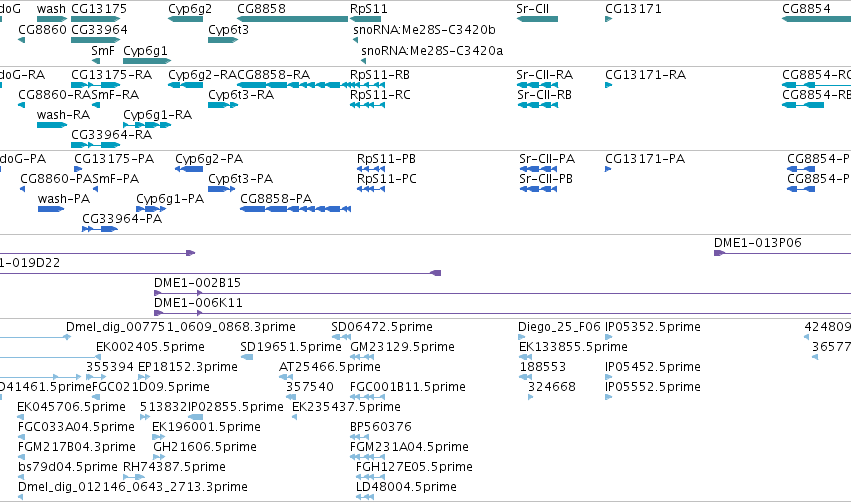Select EST FGC001B11.5prime
The image size is (851, 502).
(408, 387)
